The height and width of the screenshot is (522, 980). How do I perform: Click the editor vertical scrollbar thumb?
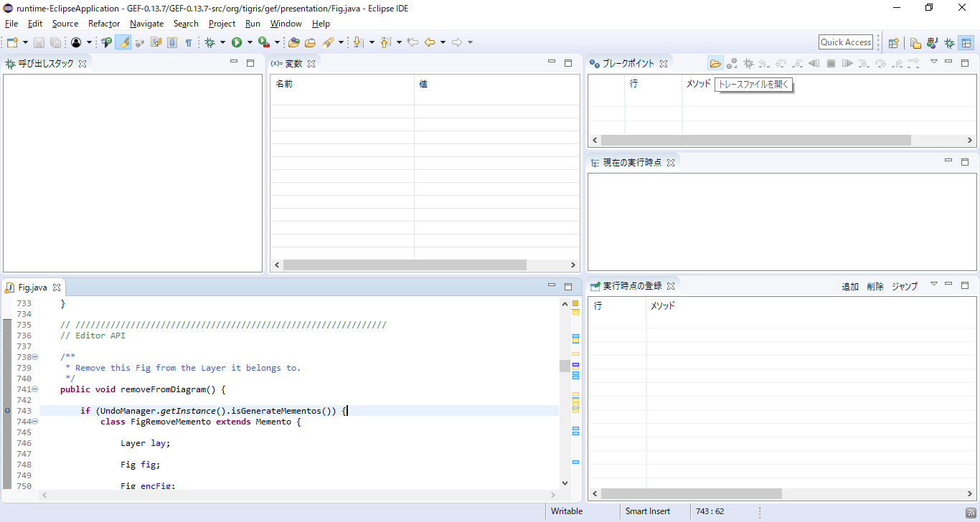(x=565, y=366)
